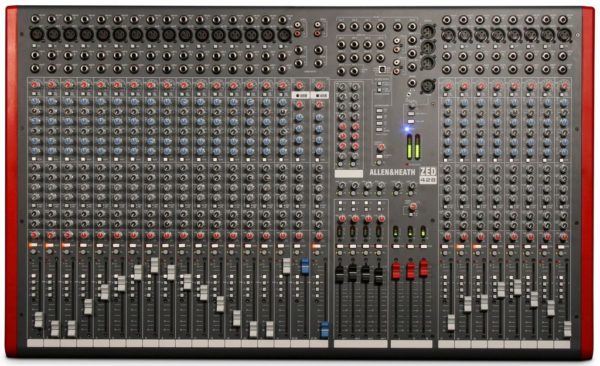Click the right green main LED level meter
Image resolution: width=600 pixels, height=366 pixels.
(x=417, y=146)
